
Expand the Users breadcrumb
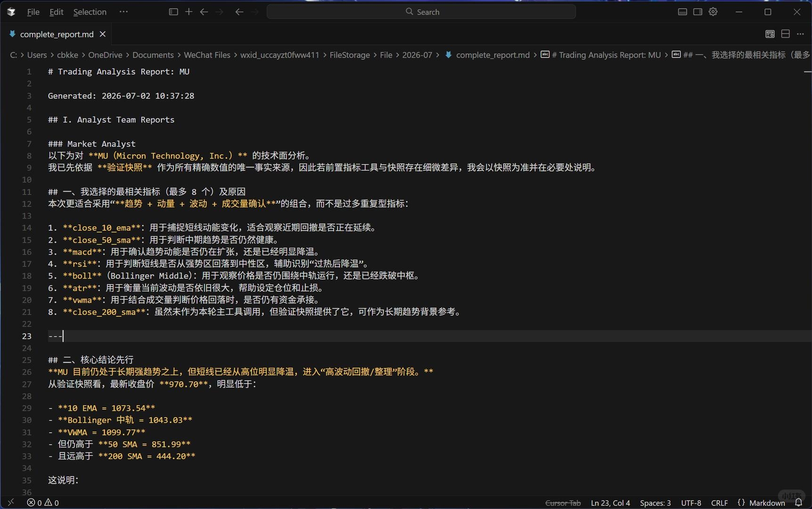(37, 55)
